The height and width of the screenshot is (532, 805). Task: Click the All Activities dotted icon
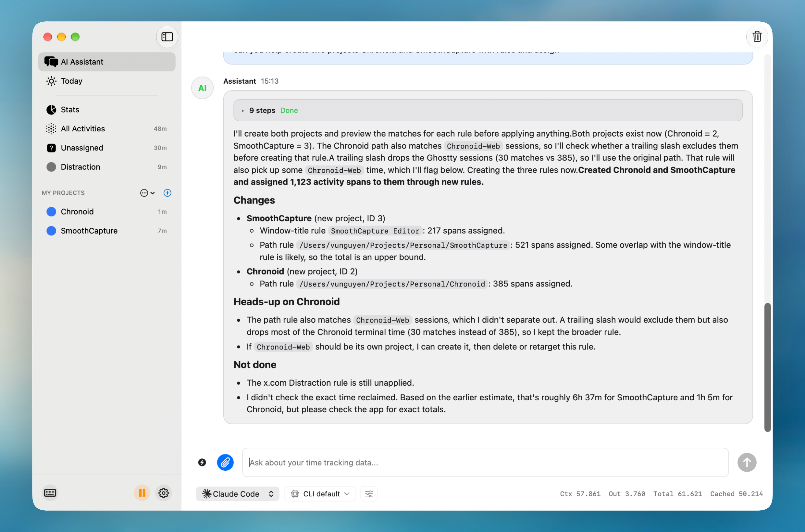pyautogui.click(x=51, y=128)
